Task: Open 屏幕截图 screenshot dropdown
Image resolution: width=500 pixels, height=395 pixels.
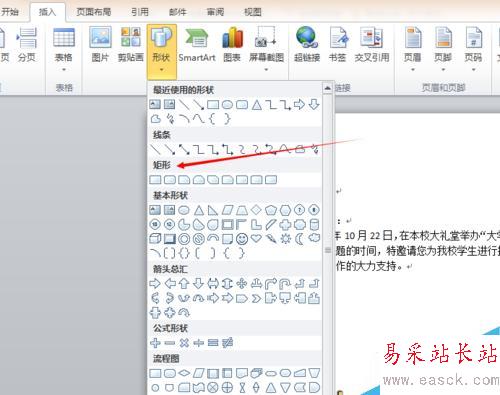Action: point(266,48)
